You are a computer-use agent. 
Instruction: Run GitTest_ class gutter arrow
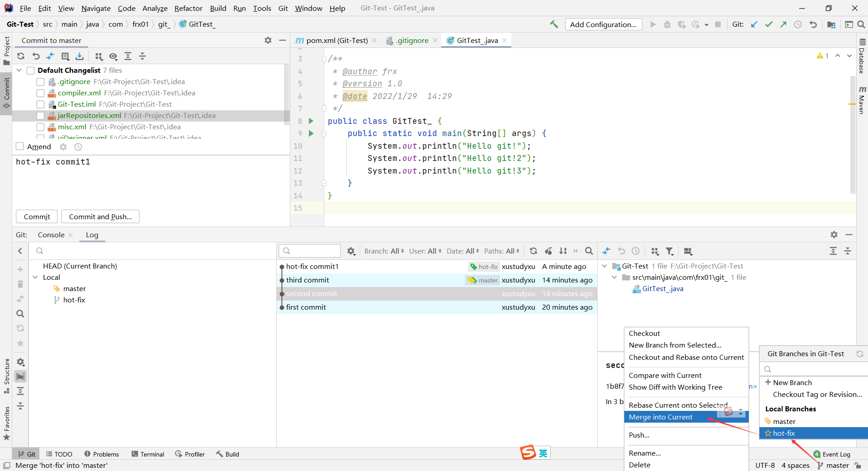tap(311, 121)
